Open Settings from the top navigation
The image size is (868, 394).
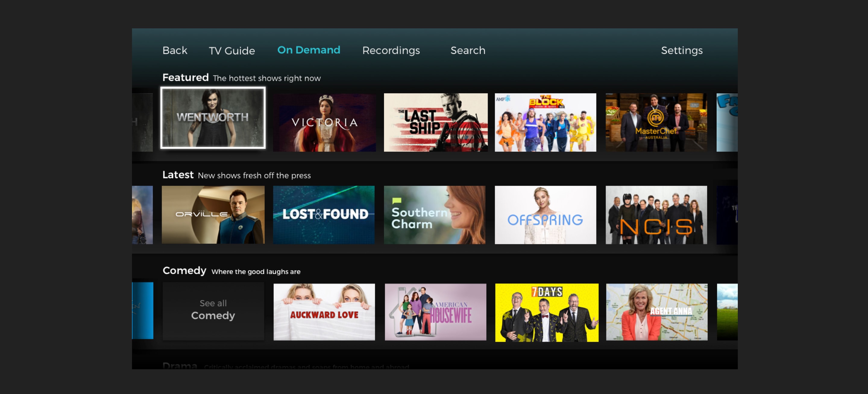click(682, 50)
